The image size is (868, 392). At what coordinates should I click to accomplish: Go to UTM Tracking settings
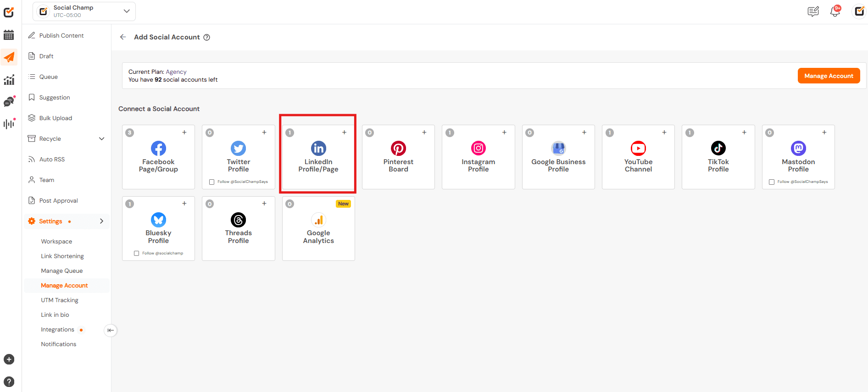pos(60,300)
